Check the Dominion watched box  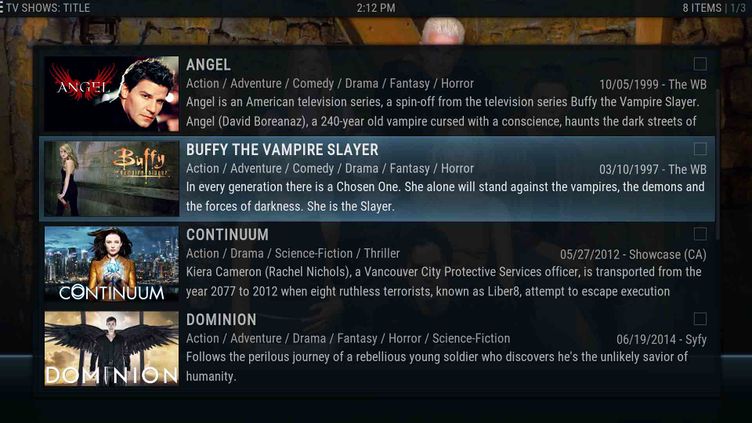[x=700, y=318]
